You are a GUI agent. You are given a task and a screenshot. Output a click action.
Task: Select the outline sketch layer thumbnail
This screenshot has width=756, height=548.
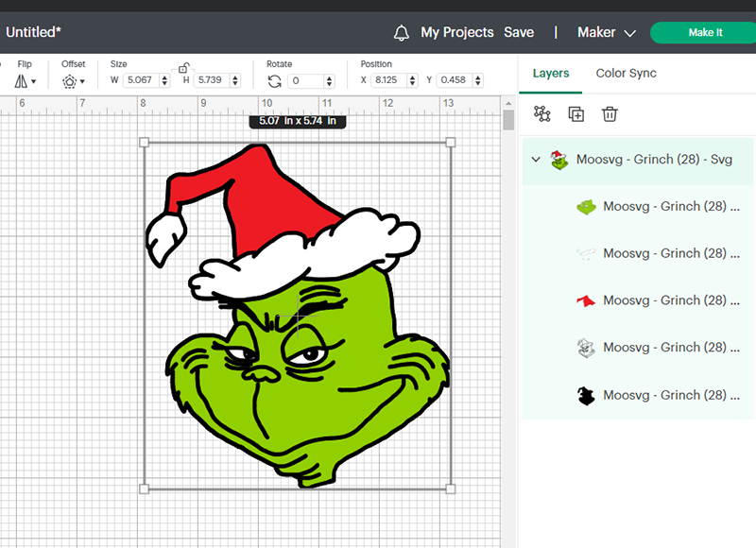point(586,348)
